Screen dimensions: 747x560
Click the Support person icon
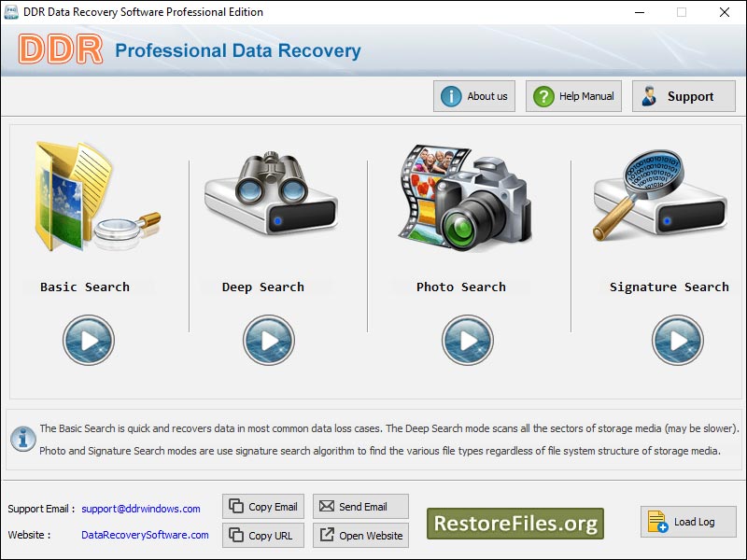click(649, 95)
